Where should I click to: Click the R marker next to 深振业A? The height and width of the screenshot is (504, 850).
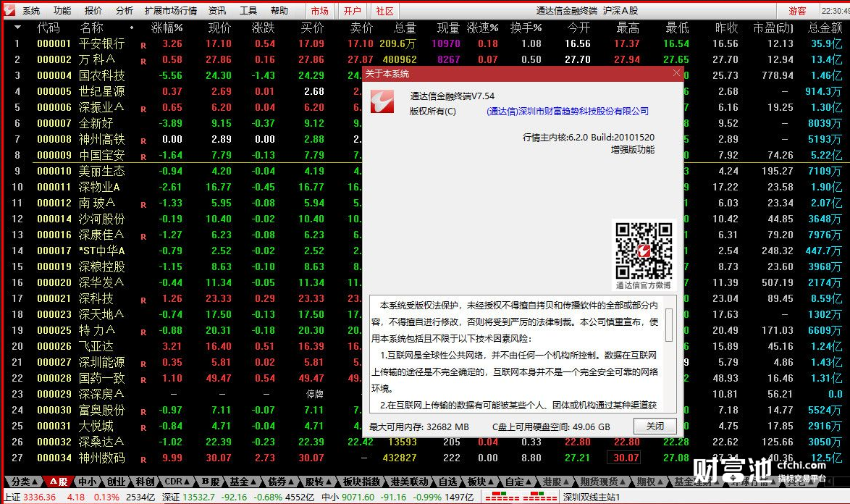coord(143,109)
